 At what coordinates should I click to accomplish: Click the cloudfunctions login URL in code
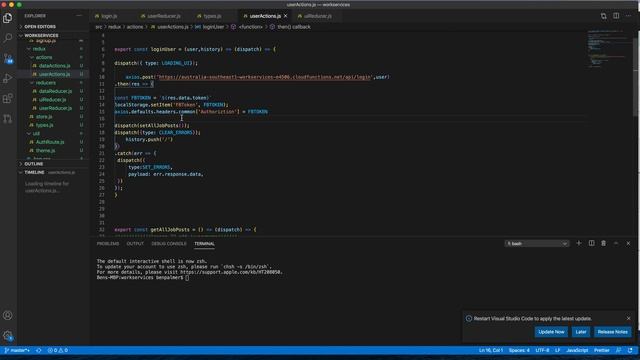point(264,77)
